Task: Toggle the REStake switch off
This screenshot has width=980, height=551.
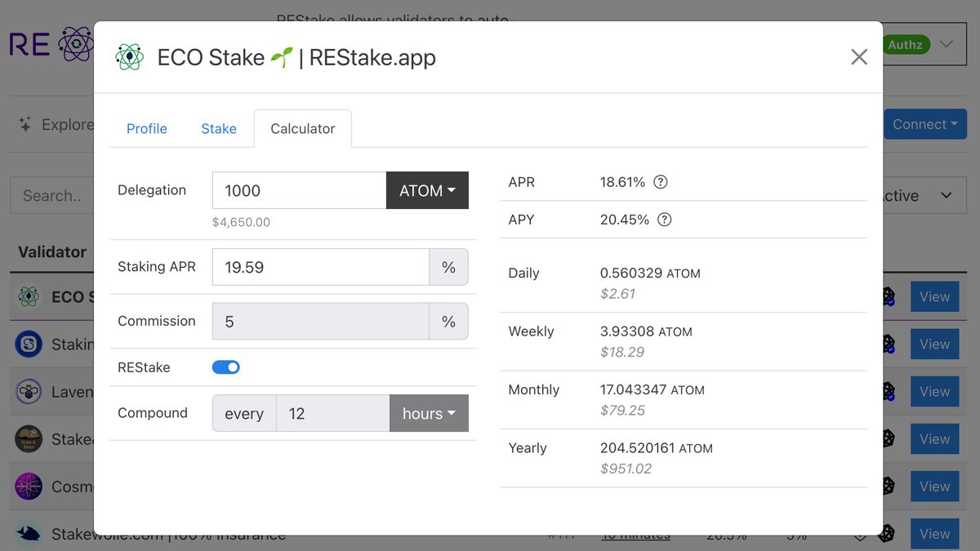Action: 226,367
